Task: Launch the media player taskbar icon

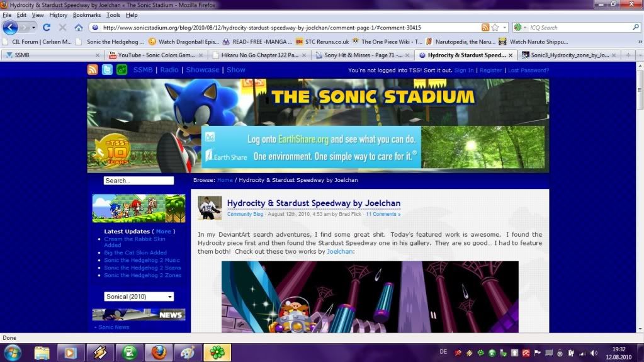Action: click(70, 353)
